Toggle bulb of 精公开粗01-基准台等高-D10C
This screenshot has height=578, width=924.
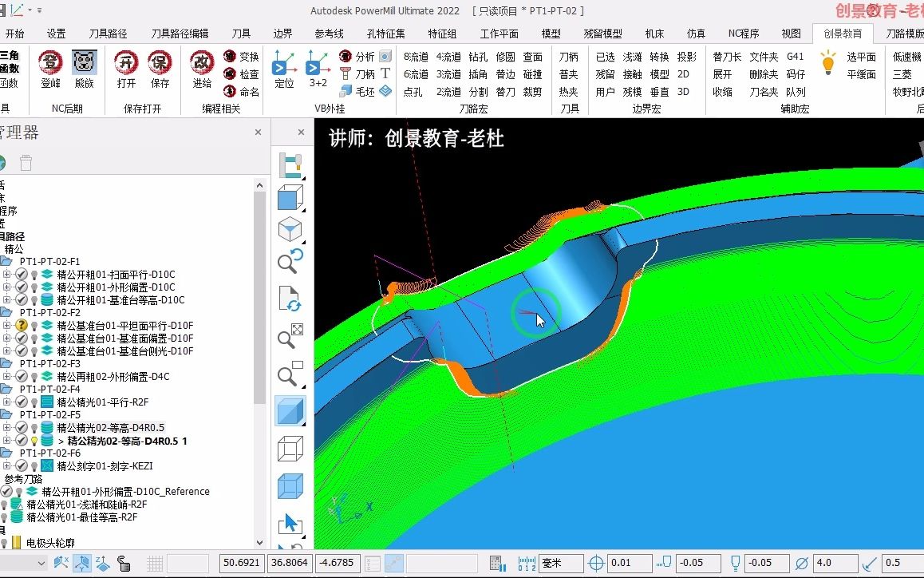click(34, 300)
